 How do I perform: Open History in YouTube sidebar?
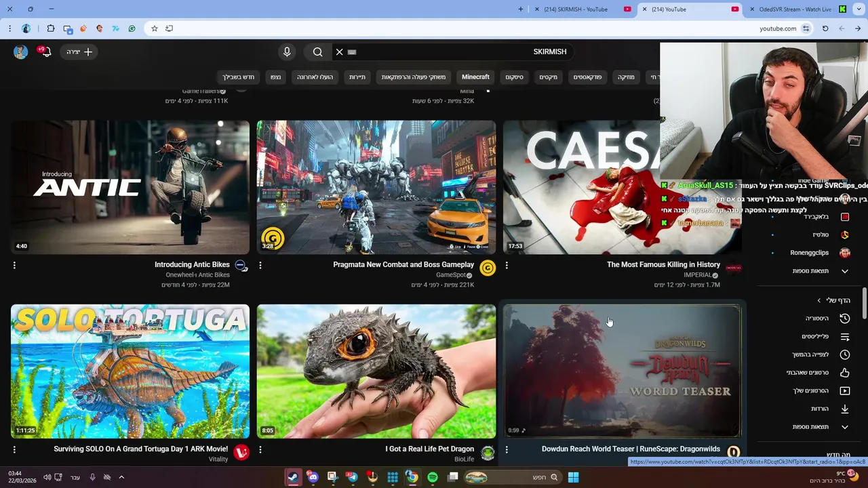[x=827, y=319]
